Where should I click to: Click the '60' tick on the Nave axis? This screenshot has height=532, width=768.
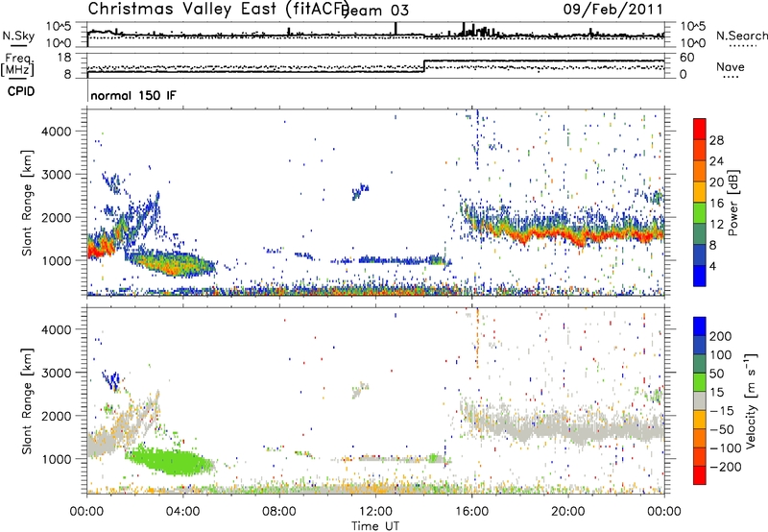687,58
